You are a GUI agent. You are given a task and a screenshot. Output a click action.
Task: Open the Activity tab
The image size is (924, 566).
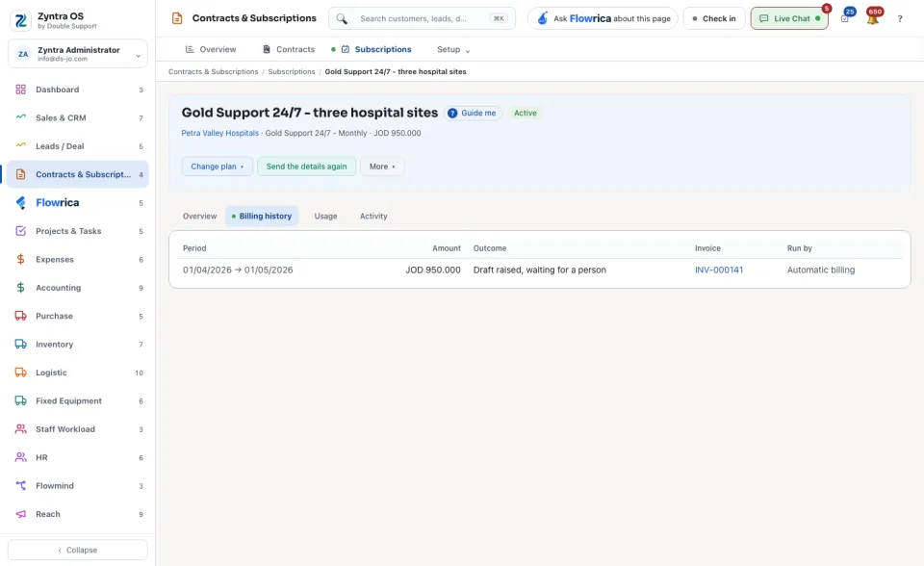(x=373, y=217)
